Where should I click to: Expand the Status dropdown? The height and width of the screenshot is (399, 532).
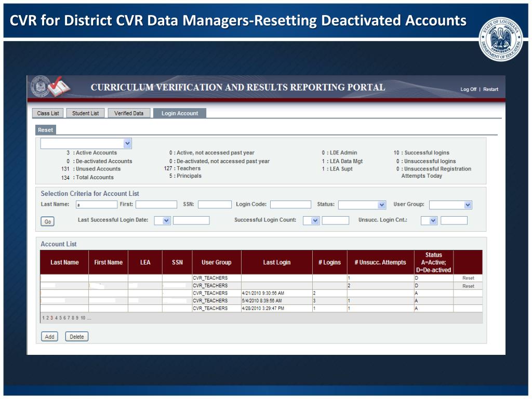pos(381,205)
